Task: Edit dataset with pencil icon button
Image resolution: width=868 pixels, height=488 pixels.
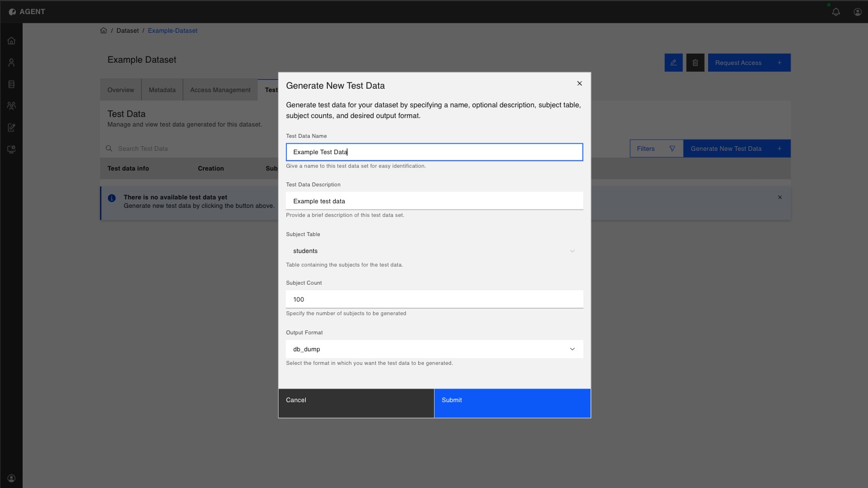Action: pyautogui.click(x=674, y=63)
